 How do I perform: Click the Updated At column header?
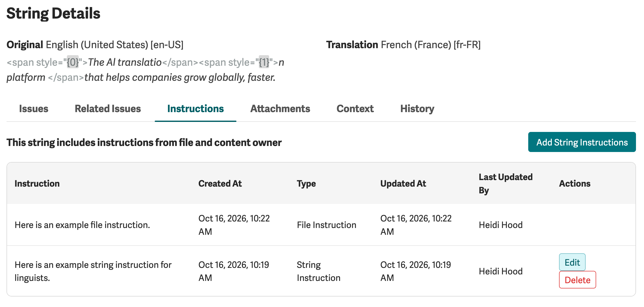(403, 183)
